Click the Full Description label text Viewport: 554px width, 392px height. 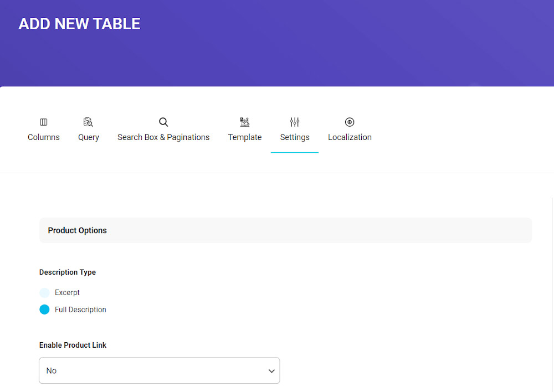pos(80,310)
